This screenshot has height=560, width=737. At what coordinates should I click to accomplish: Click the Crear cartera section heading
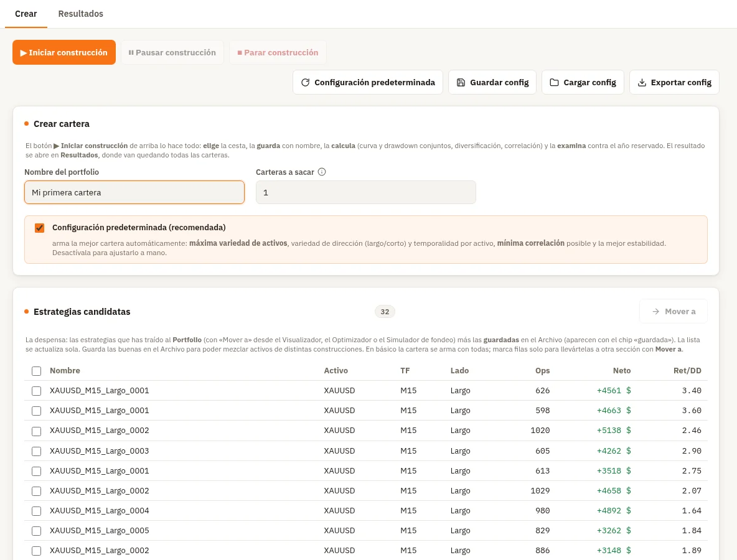62,124
